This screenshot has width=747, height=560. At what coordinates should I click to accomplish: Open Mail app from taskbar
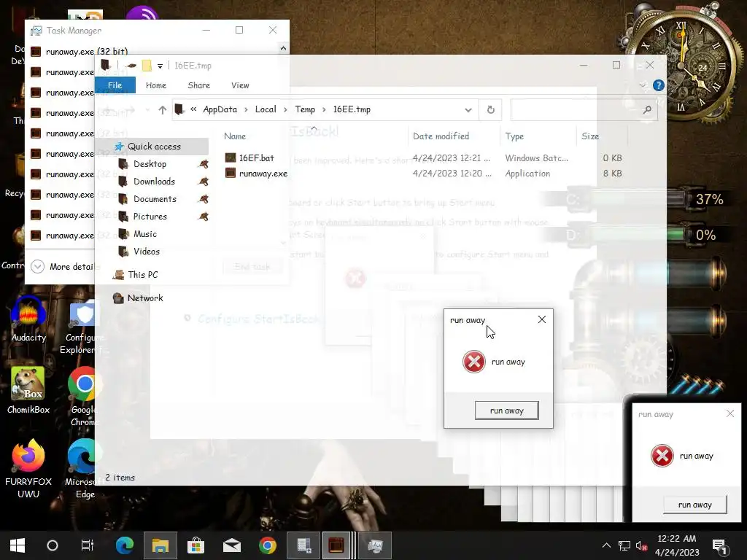point(232,545)
